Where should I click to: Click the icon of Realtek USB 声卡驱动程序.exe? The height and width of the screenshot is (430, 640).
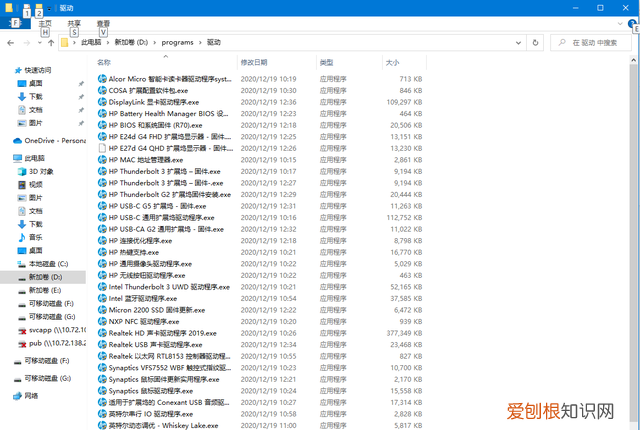102,345
